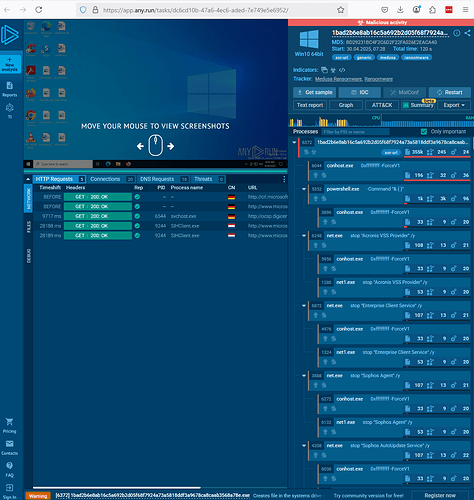Switch to Threats tab

(x=208, y=179)
